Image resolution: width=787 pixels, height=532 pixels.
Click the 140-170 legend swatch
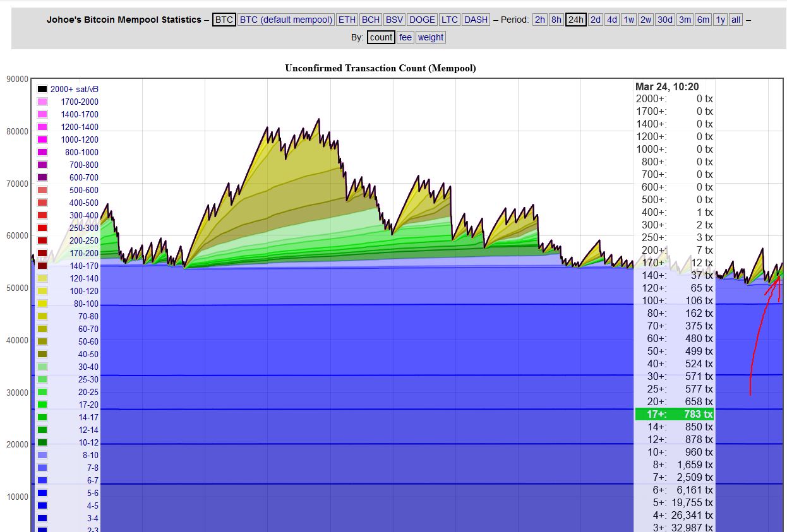pyautogui.click(x=42, y=266)
